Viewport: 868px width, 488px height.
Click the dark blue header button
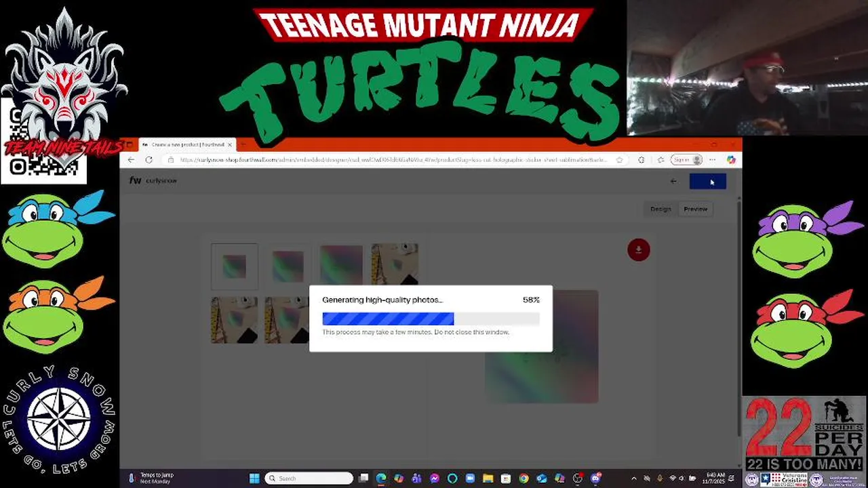[x=707, y=181]
